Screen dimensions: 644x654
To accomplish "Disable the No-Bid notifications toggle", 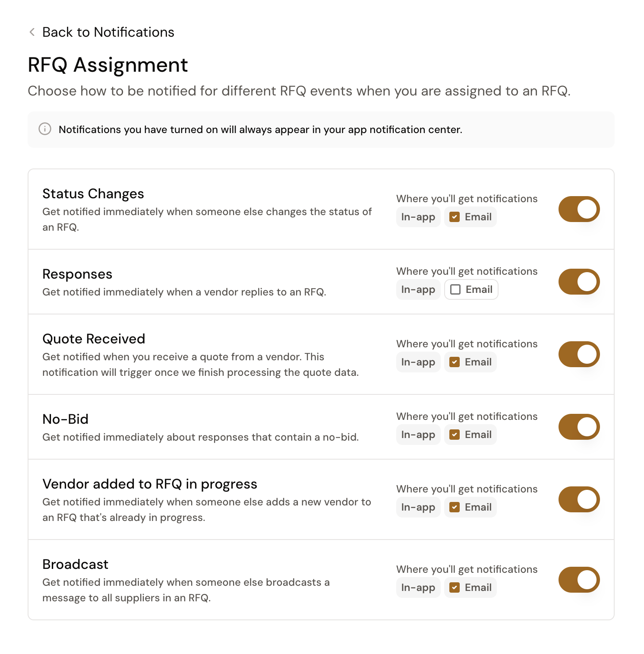I will point(579,427).
